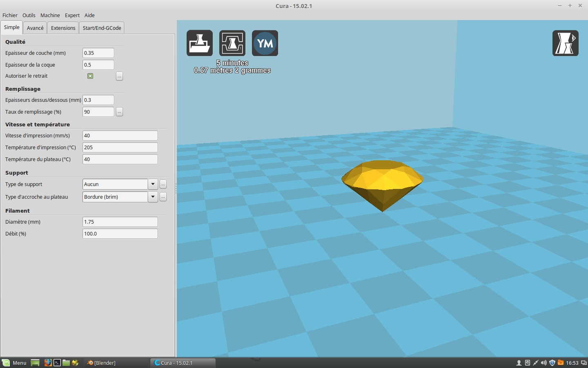Viewport: 588px width, 368px height.
Task: Click the Vitesse et température header
Action: coord(38,124)
